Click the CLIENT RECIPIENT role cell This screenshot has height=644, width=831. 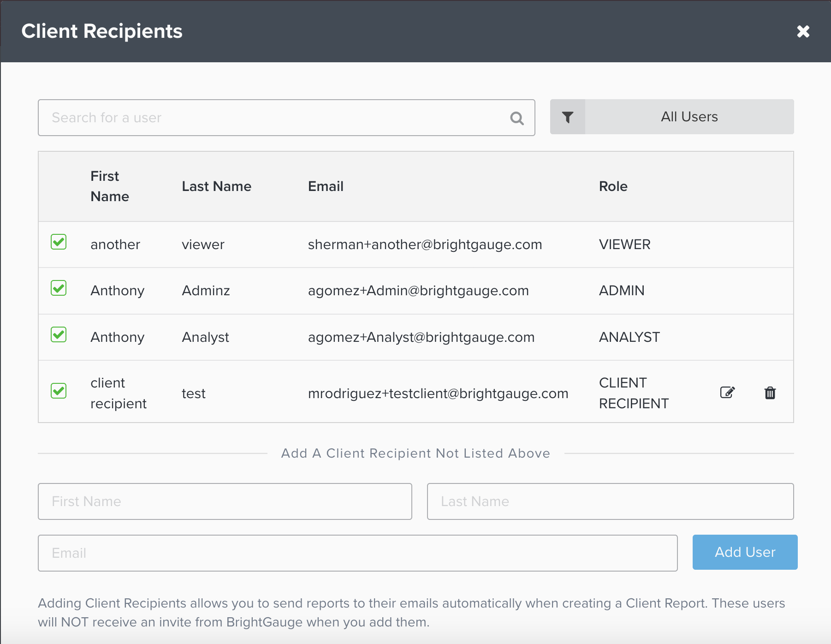tap(634, 393)
